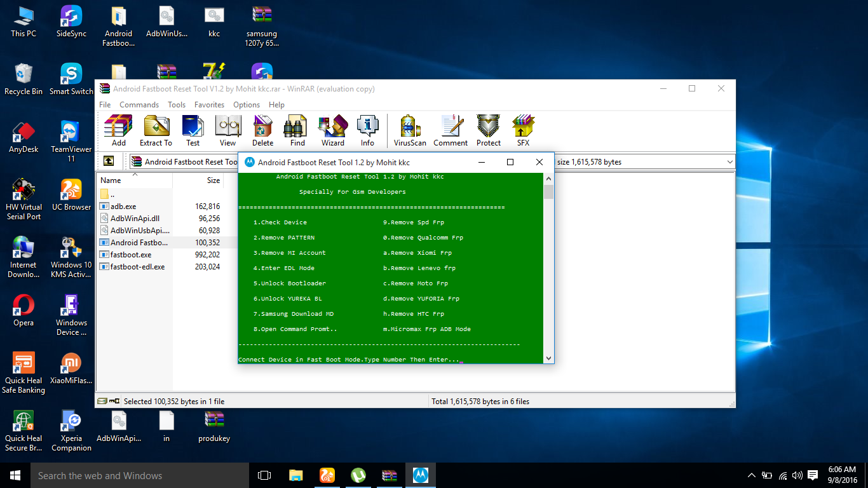Open the Action Center notifications
Screen dimensions: 868x488
(x=813, y=475)
